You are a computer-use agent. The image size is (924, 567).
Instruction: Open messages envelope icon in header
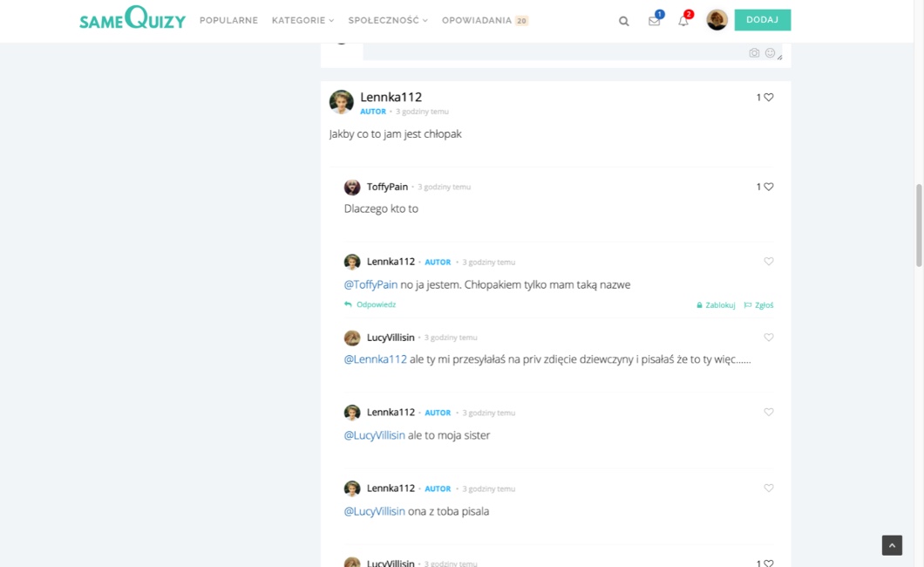coord(654,21)
